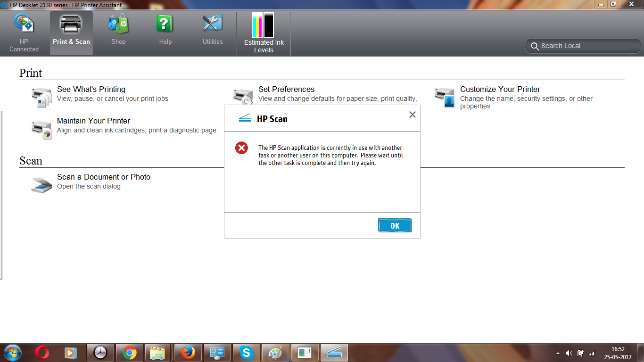Open the HP Connected toolbar section
This screenshot has width=644, height=362.
click(x=24, y=33)
